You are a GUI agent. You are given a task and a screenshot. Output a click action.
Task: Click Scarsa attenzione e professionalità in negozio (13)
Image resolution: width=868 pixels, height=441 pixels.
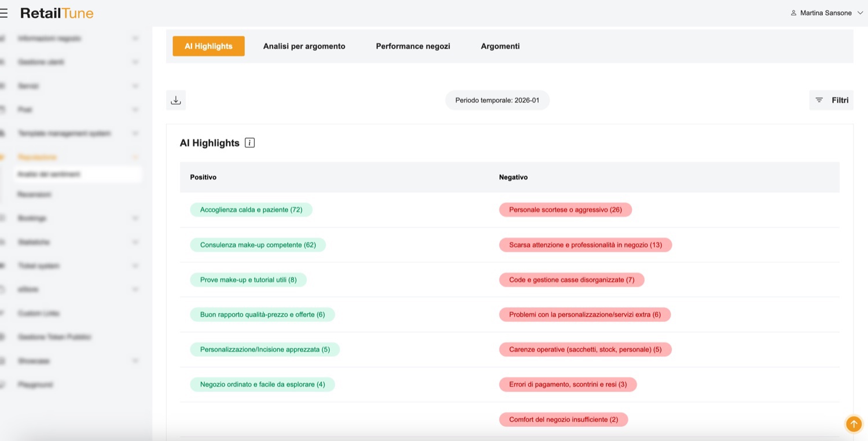tap(586, 245)
